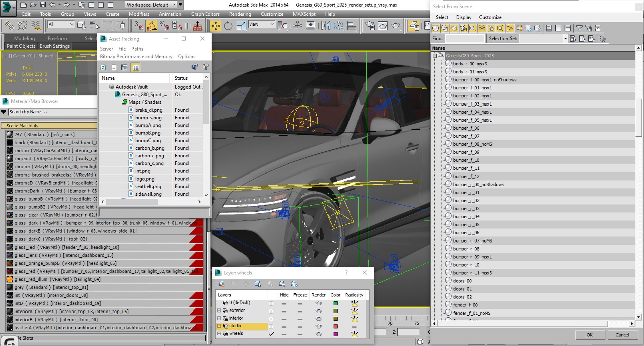The height and width of the screenshot is (346, 644).
Task: Expand the exterior layer
Action: tap(219, 310)
